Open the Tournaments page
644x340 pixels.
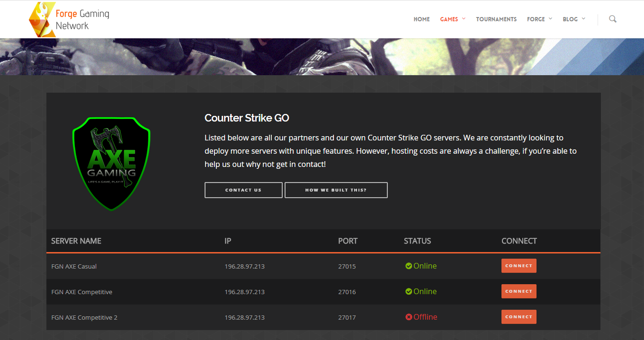[x=496, y=19]
